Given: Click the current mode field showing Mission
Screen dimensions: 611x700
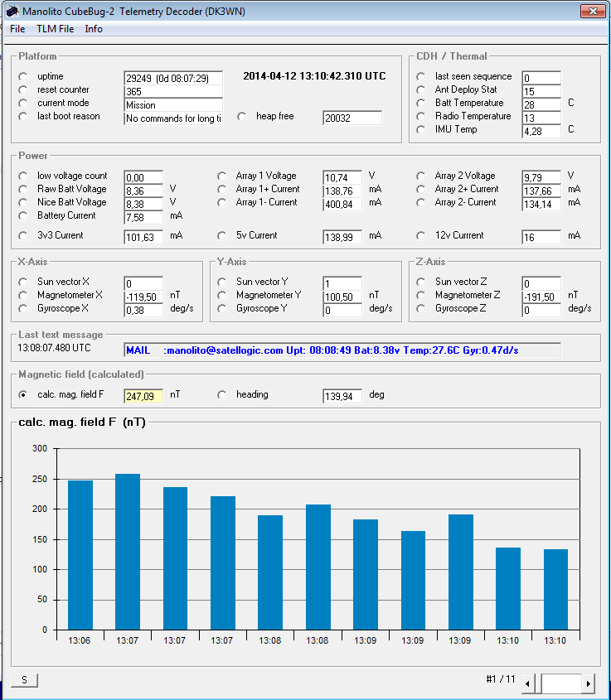Looking at the screenshot, I should [x=173, y=105].
